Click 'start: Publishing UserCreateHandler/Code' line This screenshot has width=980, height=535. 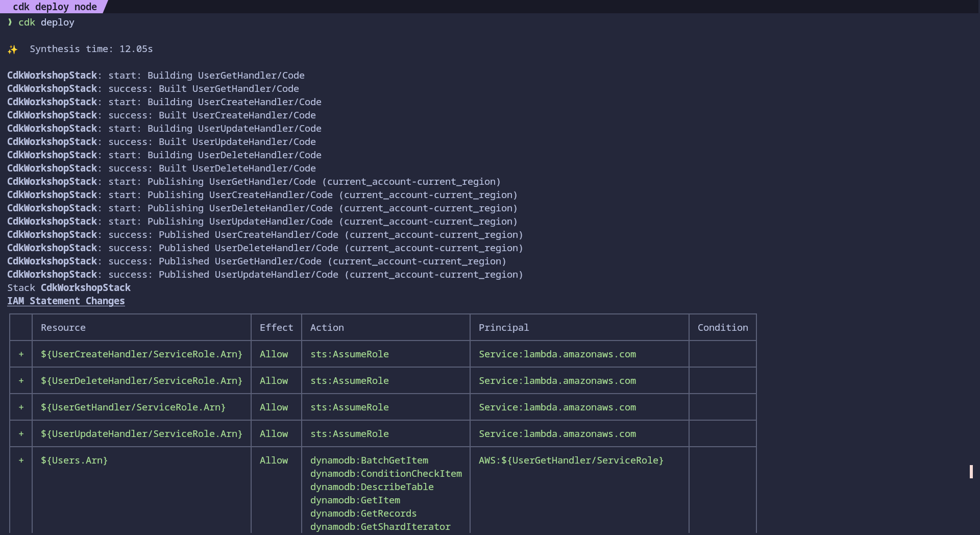coord(262,195)
